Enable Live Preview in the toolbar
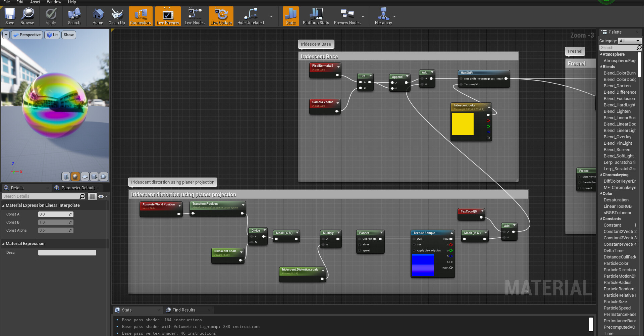Image resolution: width=644 pixels, height=336 pixels. pyautogui.click(x=167, y=16)
